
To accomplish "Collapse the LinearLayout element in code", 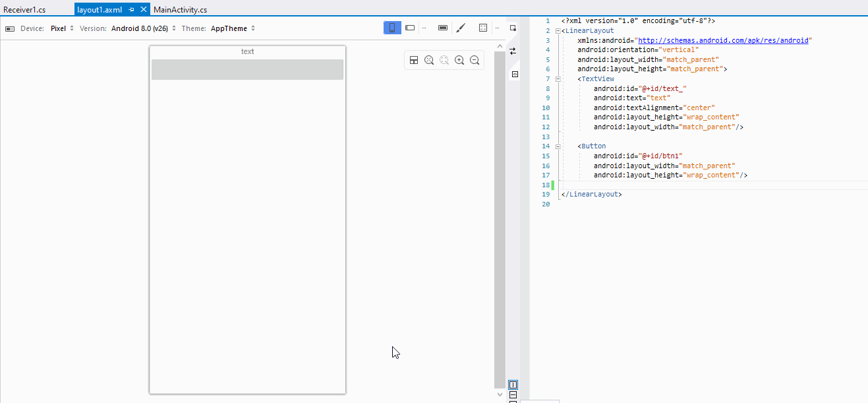I will pos(558,30).
